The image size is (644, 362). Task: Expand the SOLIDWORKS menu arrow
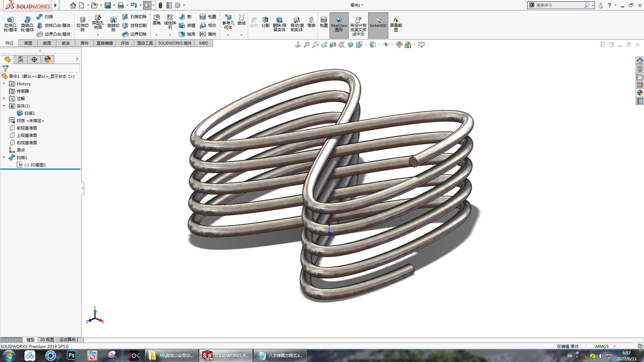click(55, 5)
